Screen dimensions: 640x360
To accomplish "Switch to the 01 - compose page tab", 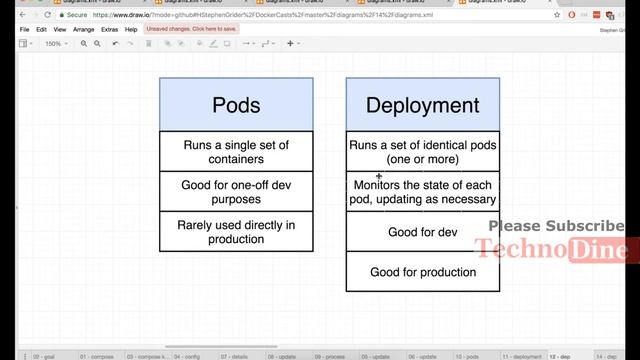I will click(97, 356).
